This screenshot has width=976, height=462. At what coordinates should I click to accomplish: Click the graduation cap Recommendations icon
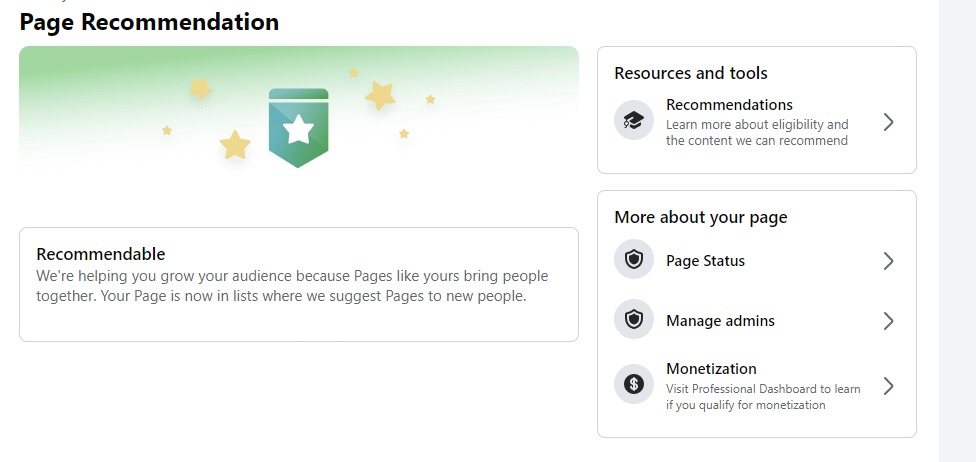tap(633, 122)
